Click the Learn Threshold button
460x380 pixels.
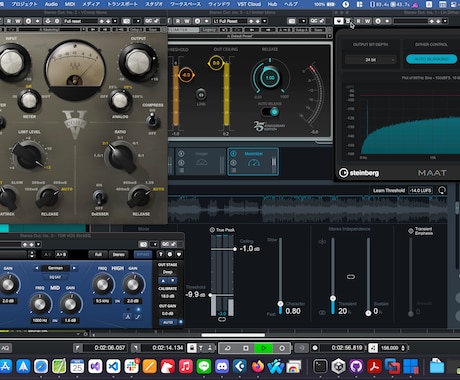point(389,190)
